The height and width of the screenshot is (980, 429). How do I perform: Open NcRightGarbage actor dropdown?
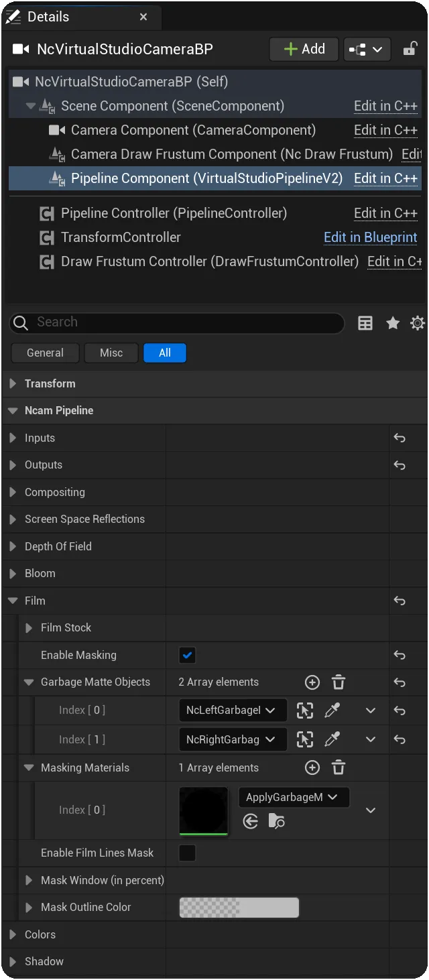[x=233, y=739]
